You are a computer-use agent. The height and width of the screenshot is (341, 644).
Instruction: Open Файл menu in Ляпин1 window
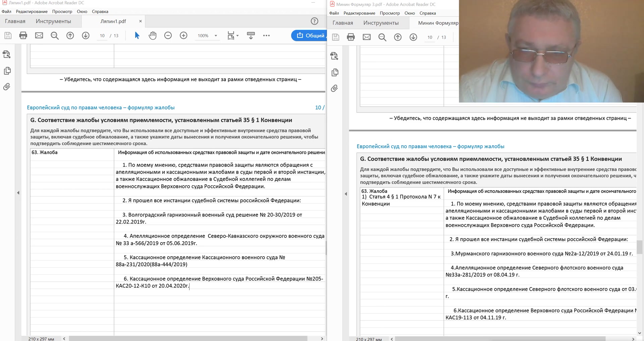pos(6,11)
